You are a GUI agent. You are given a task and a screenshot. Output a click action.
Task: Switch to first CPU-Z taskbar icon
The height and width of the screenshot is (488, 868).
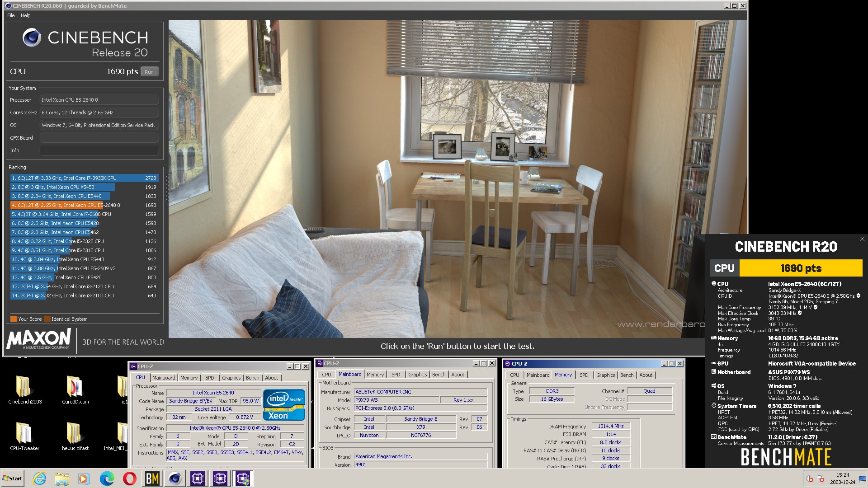(x=197, y=479)
